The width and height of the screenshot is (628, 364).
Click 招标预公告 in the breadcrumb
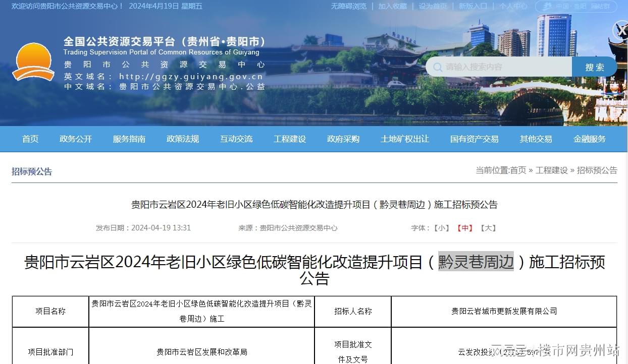pyautogui.click(x=597, y=170)
